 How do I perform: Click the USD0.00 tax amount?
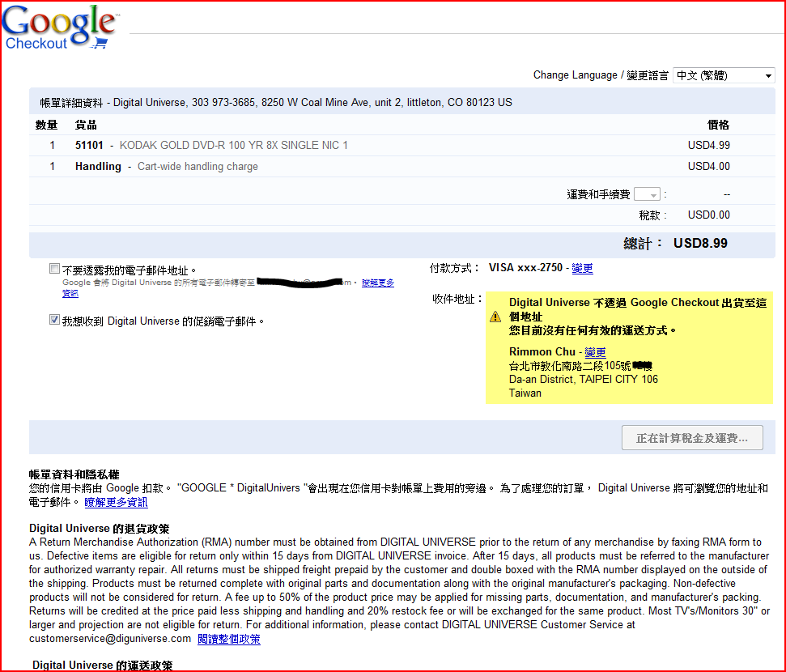[x=709, y=215]
